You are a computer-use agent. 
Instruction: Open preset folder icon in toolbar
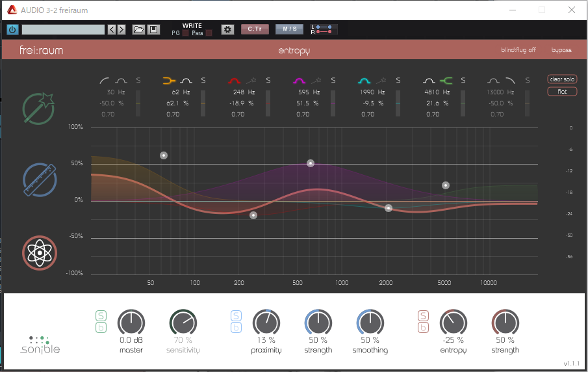pos(138,30)
